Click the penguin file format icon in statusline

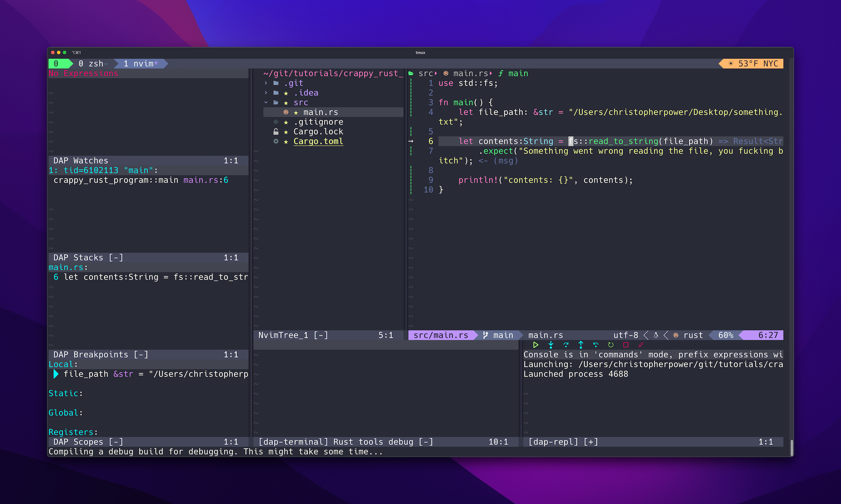click(656, 336)
